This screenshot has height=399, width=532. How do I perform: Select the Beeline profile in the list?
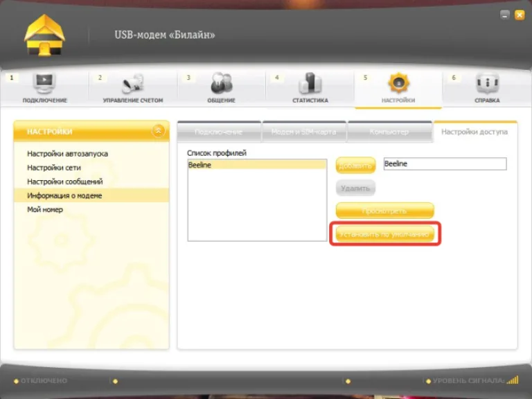(x=257, y=165)
